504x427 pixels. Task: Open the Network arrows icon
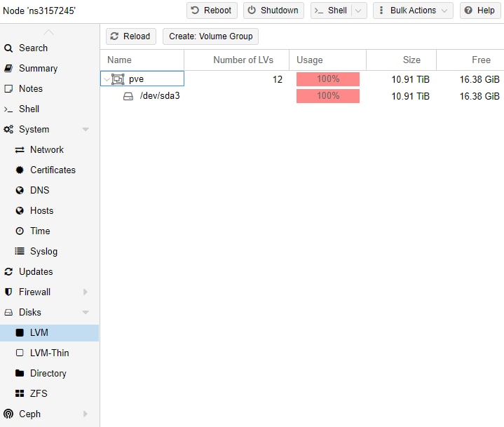pyautogui.click(x=20, y=150)
